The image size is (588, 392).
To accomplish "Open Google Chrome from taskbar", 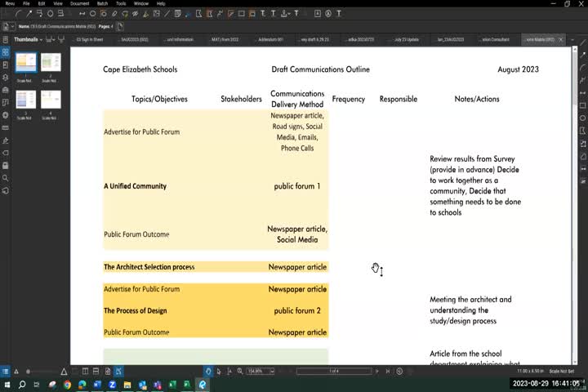I will (x=68, y=385).
